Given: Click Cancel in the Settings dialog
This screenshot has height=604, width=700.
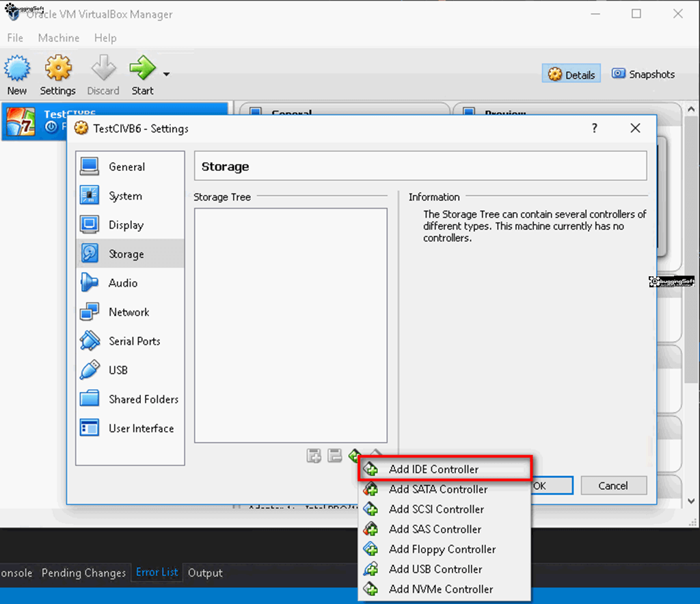Looking at the screenshot, I should tap(613, 486).
